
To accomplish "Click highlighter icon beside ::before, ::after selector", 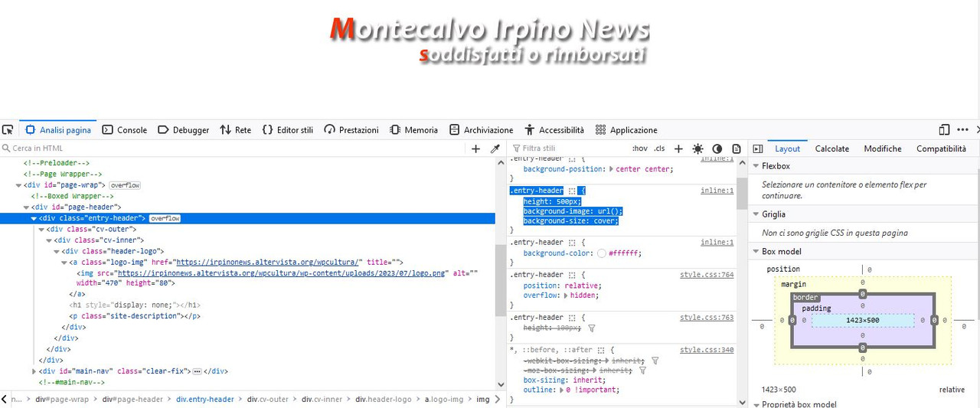I will (x=601, y=350).
